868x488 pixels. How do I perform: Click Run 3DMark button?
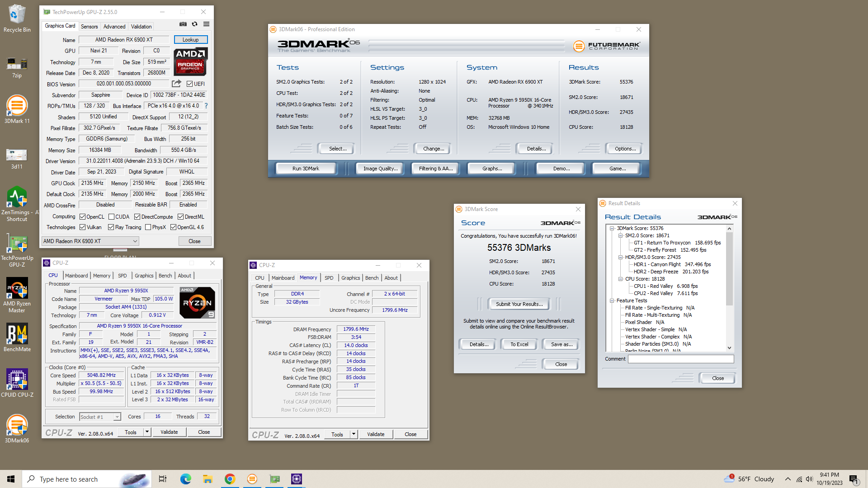pos(306,169)
